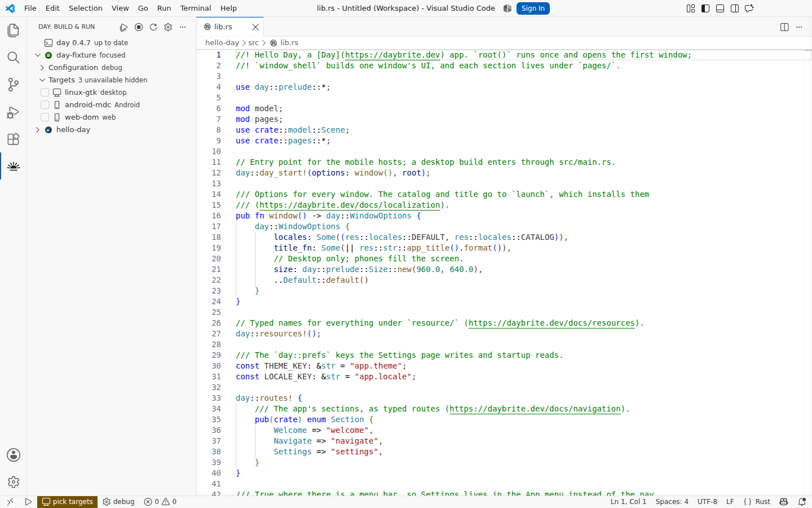Screen dimensions: 812x508
Task: Click the remote window icon in status bar
Action: 10,502
